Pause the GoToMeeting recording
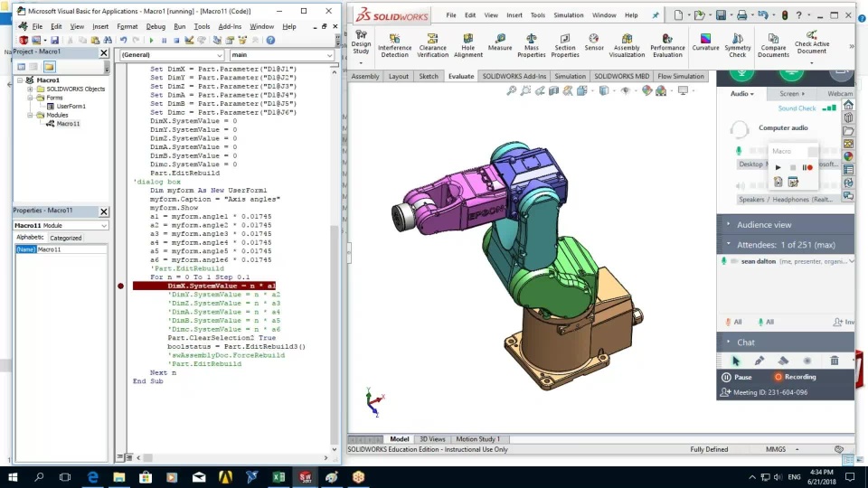The height and width of the screenshot is (488, 868). pos(737,377)
